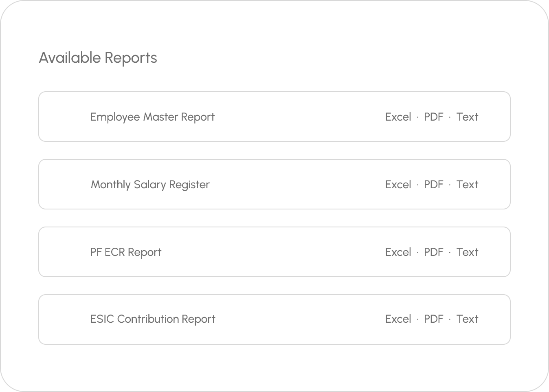Get ESIC Contribution Report as Text
Viewport: 549px width, 392px height.
click(467, 319)
